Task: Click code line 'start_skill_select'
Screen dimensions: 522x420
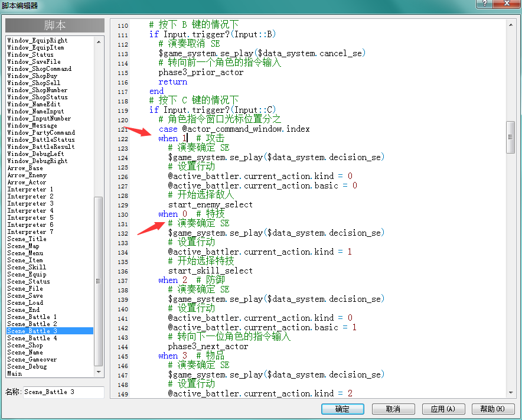Action: click(210, 271)
